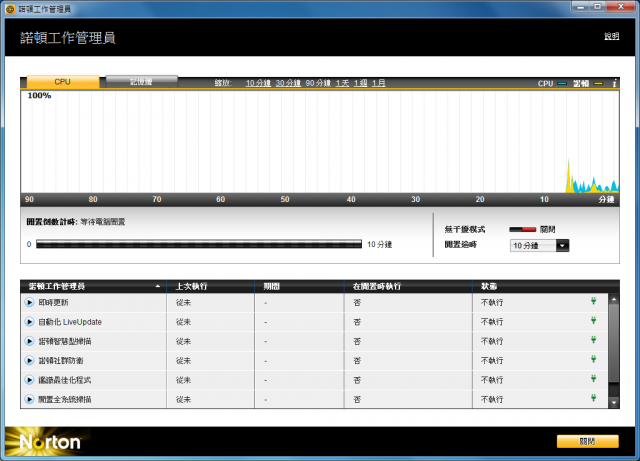Click green plug icon in 最佳化程式 row
640x461 pixels.
tap(593, 379)
